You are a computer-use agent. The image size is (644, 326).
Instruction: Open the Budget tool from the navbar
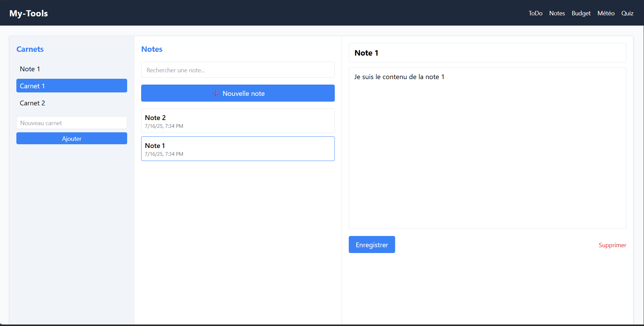click(x=581, y=13)
